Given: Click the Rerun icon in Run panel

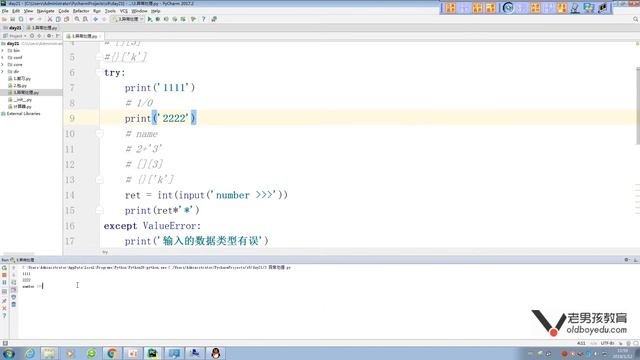Looking at the screenshot, I should pos(4,268).
